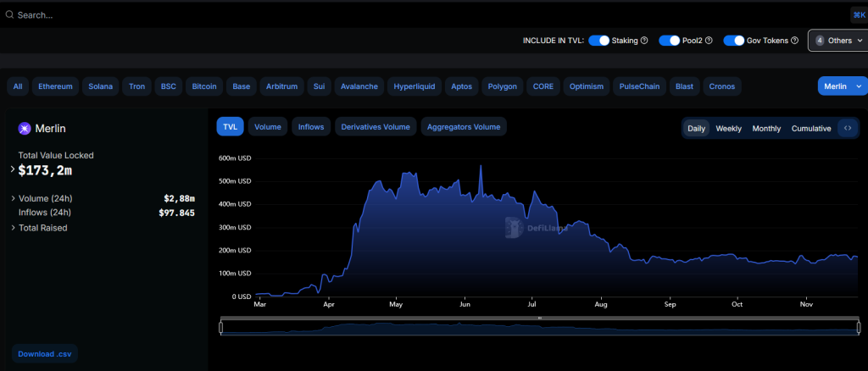Select the Derivatives Volume tab
The height and width of the screenshot is (371, 868).
point(376,126)
